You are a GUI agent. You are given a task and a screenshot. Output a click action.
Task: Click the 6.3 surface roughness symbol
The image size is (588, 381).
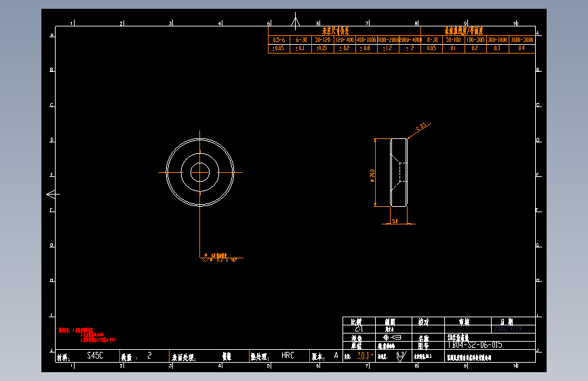tap(401, 356)
